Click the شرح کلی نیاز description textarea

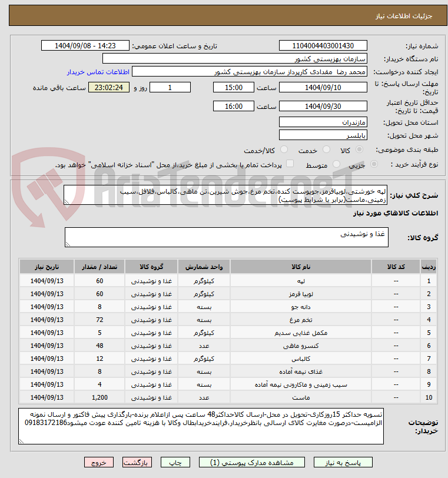pyautogui.click(x=225, y=195)
